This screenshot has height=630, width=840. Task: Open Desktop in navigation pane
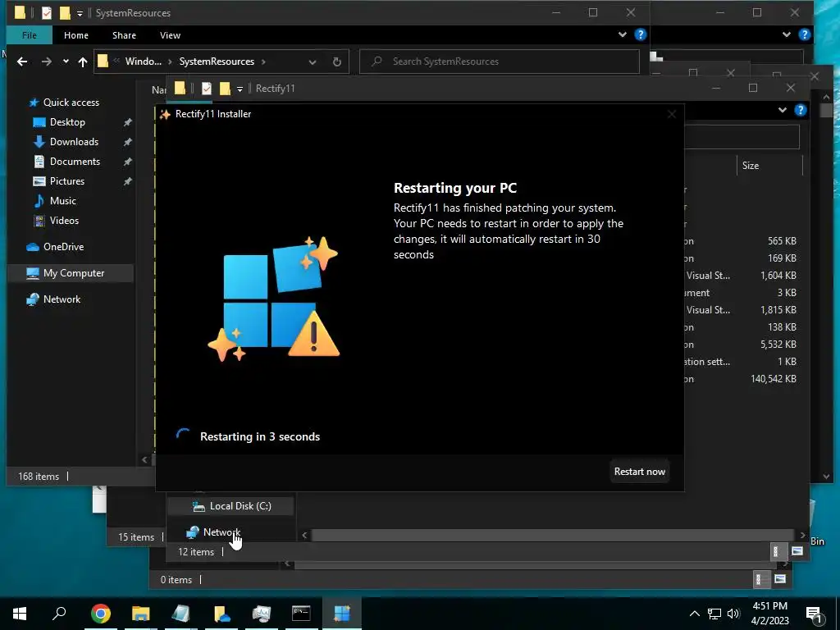(x=67, y=122)
